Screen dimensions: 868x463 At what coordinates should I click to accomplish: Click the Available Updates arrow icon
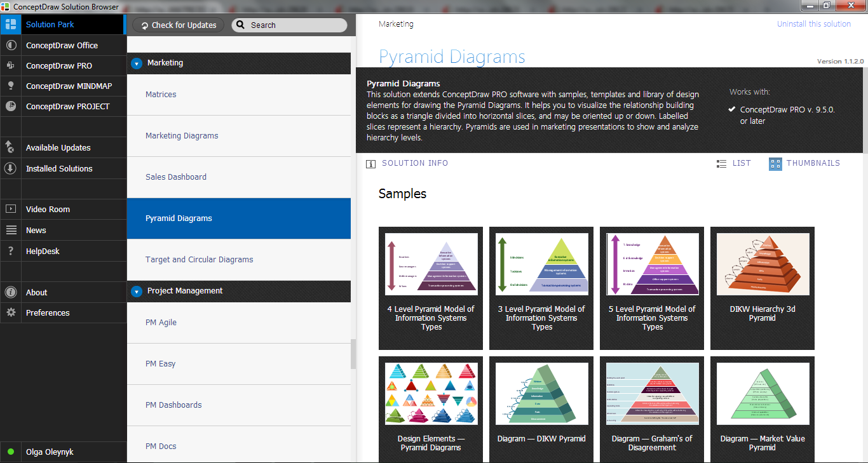(10, 147)
